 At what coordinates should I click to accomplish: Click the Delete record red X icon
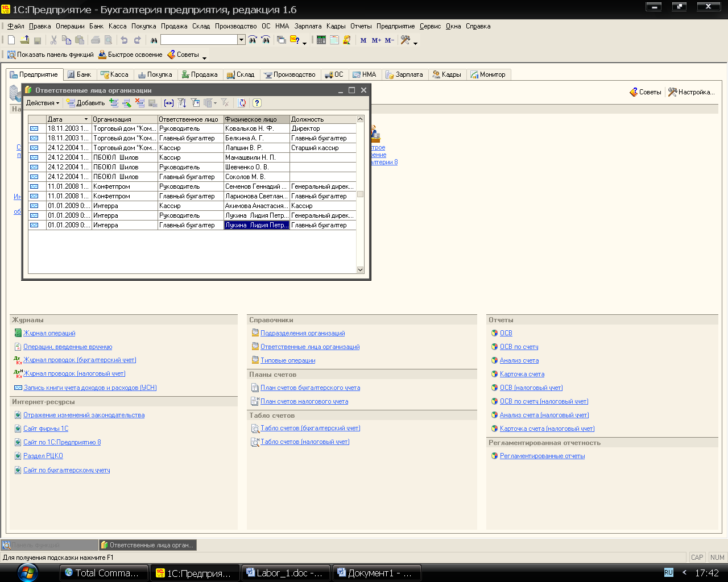point(140,103)
